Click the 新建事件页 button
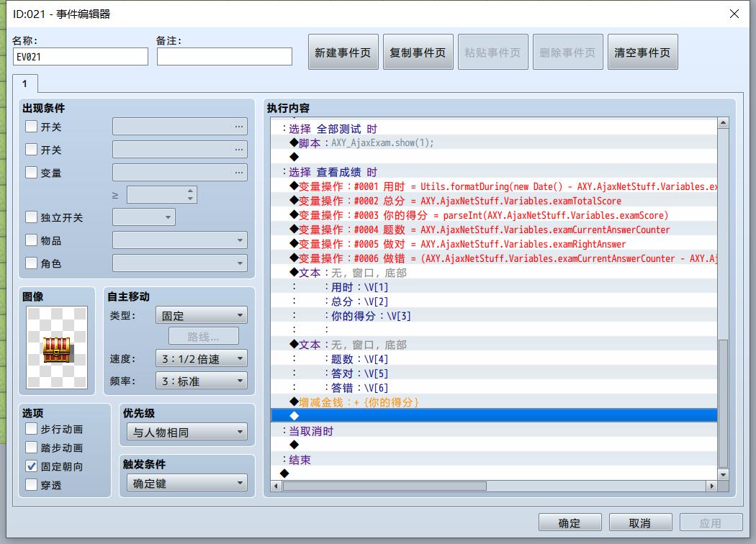The height and width of the screenshot is (544, 756). (x=343, y=52)
